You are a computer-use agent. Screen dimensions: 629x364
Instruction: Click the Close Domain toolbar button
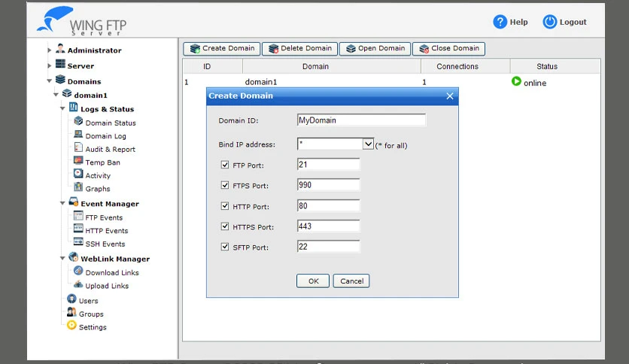coord(449,48)
